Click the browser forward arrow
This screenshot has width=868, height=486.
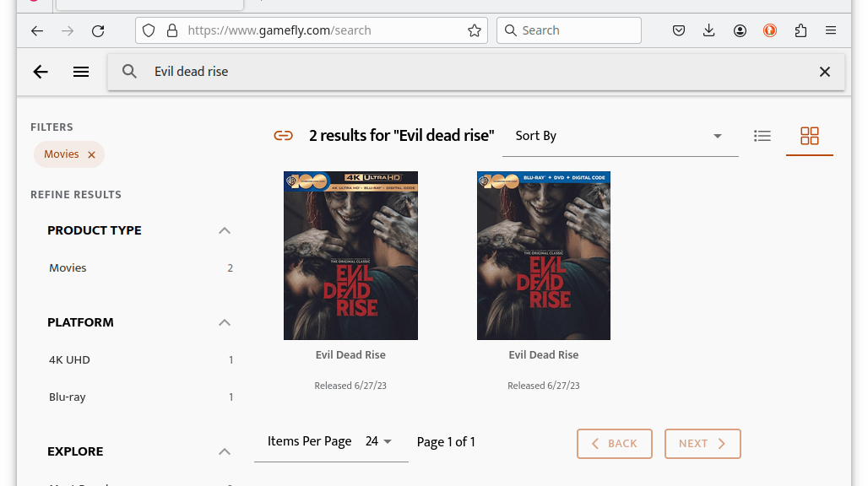point(68,31)
